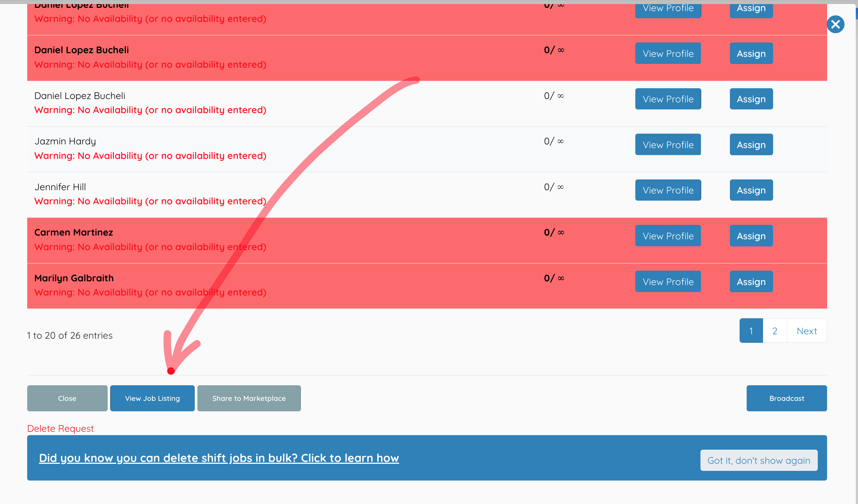Click the gray Close button
The width and height of the screenshot is (858, 504).
pos(67,398)
